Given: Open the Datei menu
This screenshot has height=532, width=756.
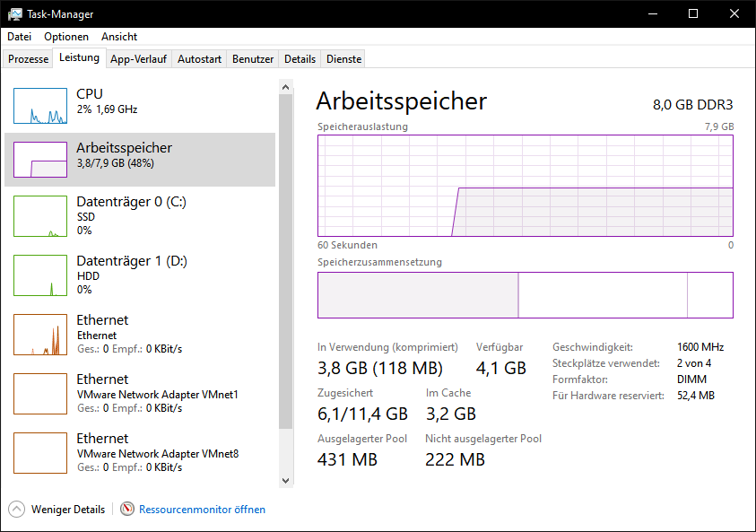Looking at the screenshot, I should pyautogui.click(x=19, y=37).
